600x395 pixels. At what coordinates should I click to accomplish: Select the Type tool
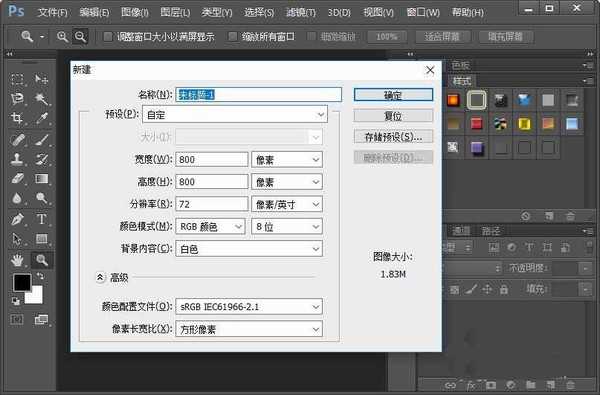tap(41, 219)
